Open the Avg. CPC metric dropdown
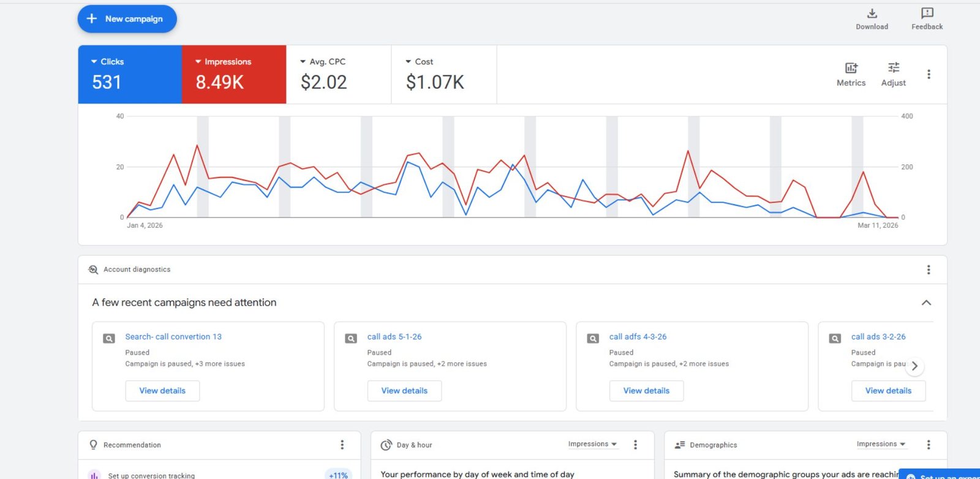 click(x=323, y=62)
